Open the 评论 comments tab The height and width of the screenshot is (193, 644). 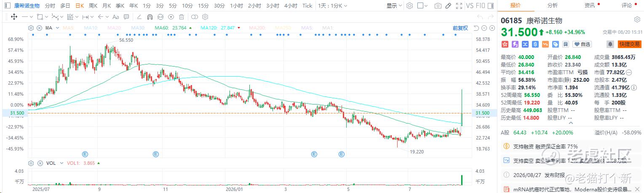627,5
